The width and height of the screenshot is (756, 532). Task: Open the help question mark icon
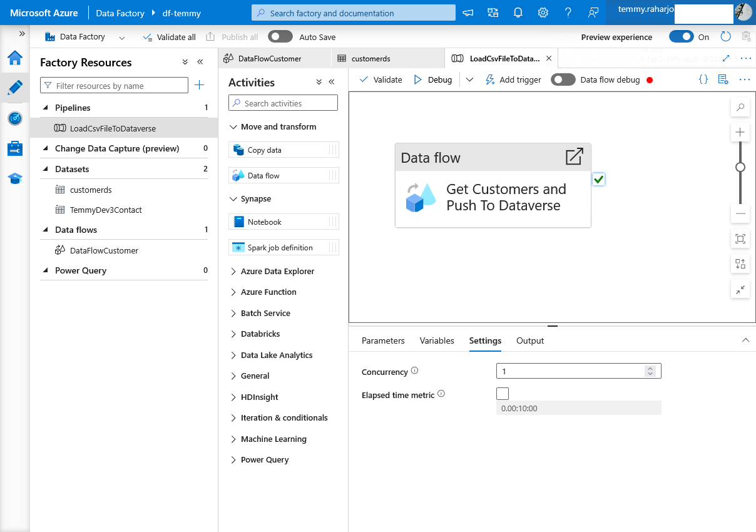coord(568,13)
